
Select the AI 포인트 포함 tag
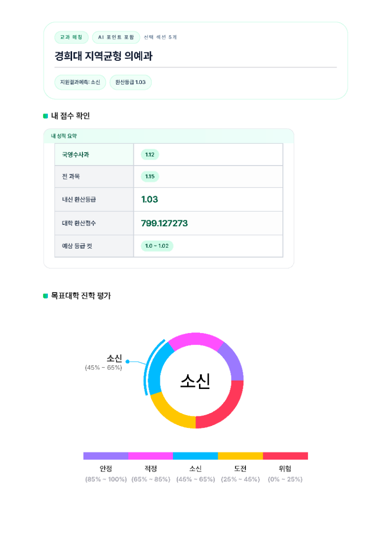click(116, 38)
